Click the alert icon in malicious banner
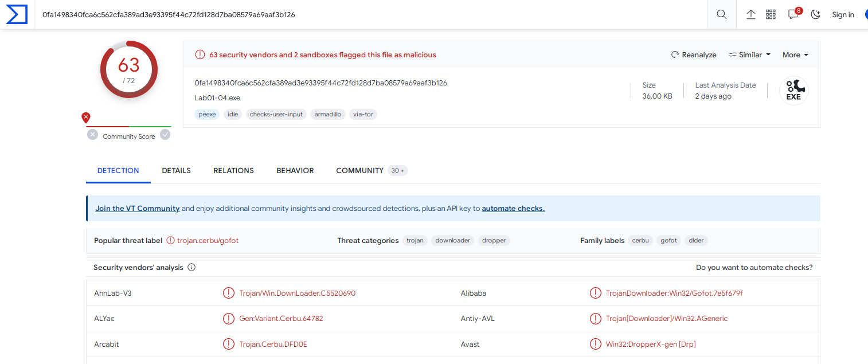868x364 pixels. point(200,55)
